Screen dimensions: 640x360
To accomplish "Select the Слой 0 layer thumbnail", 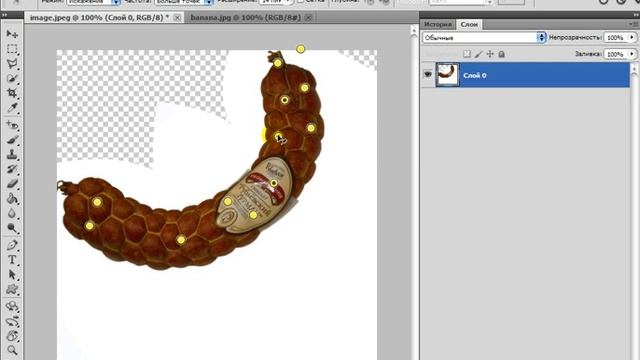I will point(447,75).
